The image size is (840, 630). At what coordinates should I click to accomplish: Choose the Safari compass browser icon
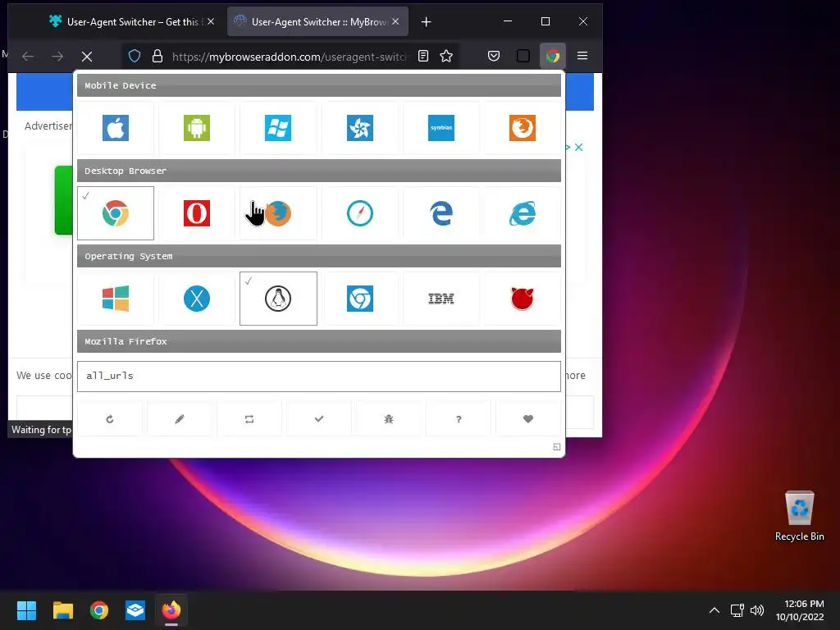click(360, 213)
